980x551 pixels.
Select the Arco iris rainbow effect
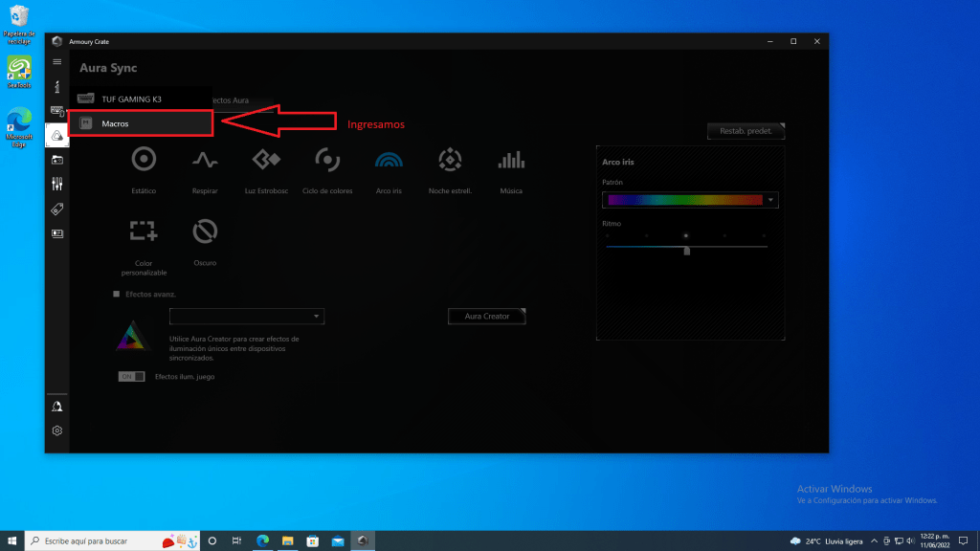click(x=389, y=160)
